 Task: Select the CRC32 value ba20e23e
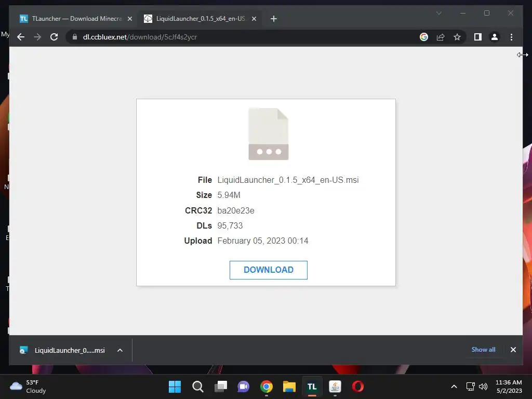[236, 211]
